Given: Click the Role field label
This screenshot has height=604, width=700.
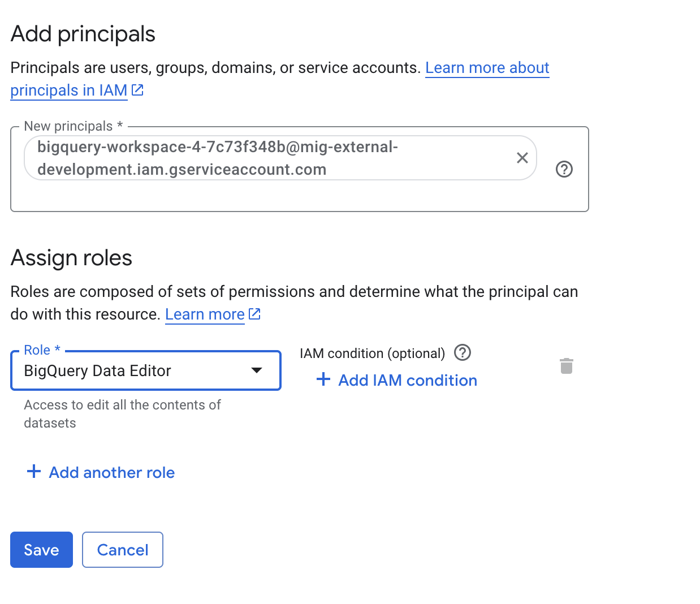Looking at the screenshot, I should click(x=37, y=350).
